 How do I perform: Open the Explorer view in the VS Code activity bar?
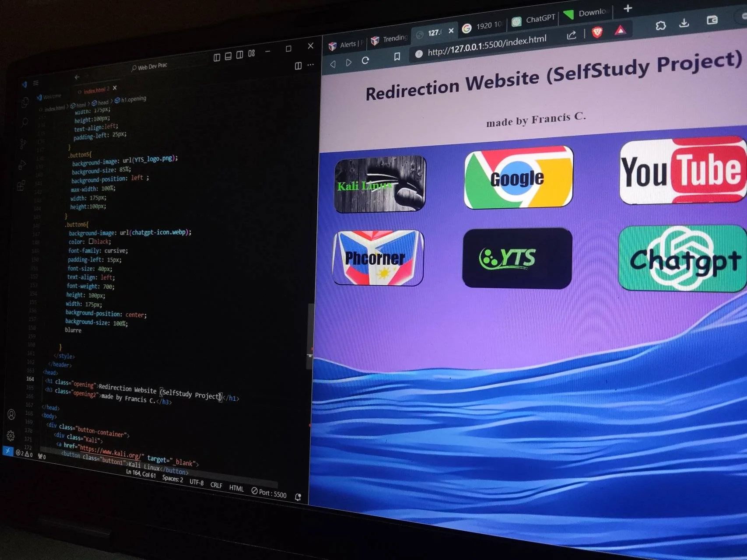[x=25, y=102]
